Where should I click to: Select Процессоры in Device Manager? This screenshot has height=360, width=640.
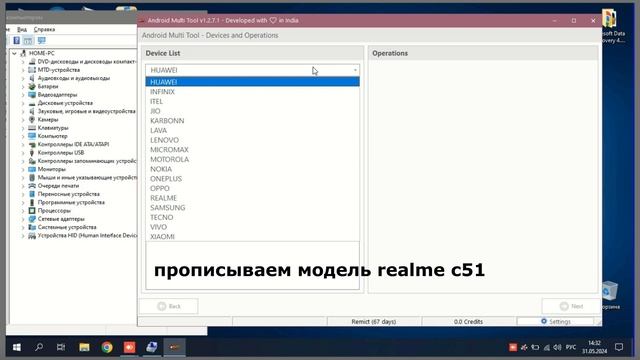tap(54, 211)
